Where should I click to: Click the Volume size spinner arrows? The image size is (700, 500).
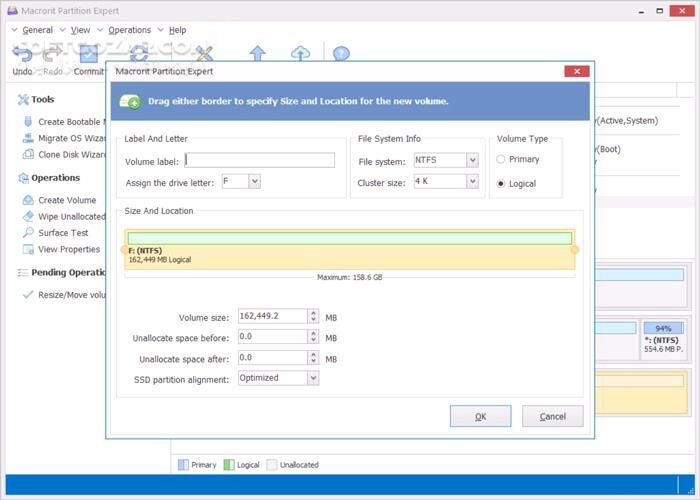[x=313, y=316]
